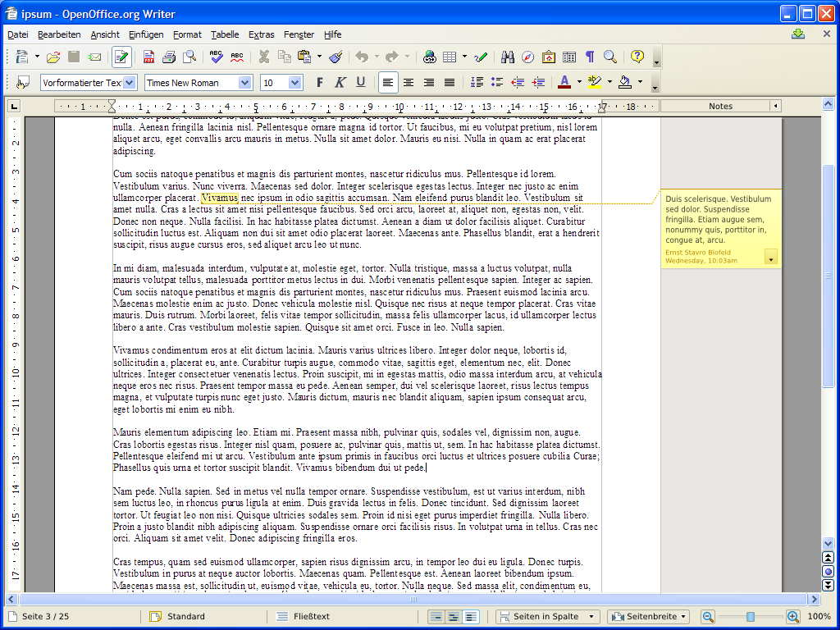This screenshot has height=630, width=840.
Task: Open the yellow note's dropdown arrow
Action: (770, 258)
